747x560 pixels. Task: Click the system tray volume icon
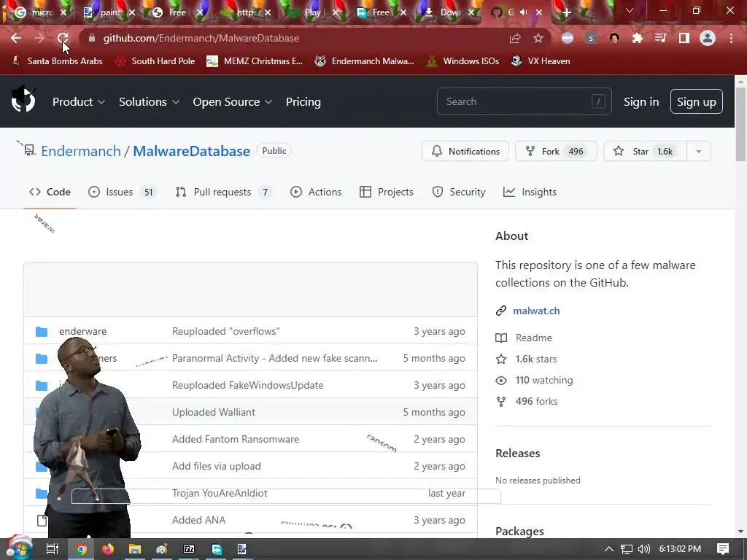pos(644,549)
